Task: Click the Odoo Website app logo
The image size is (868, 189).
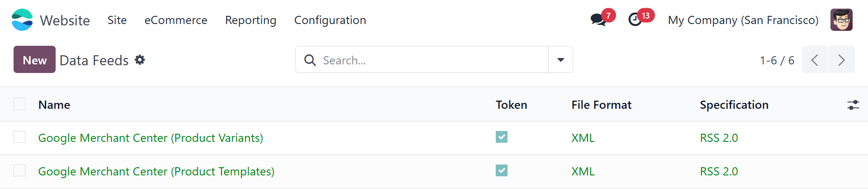Action: click(22, 20)
